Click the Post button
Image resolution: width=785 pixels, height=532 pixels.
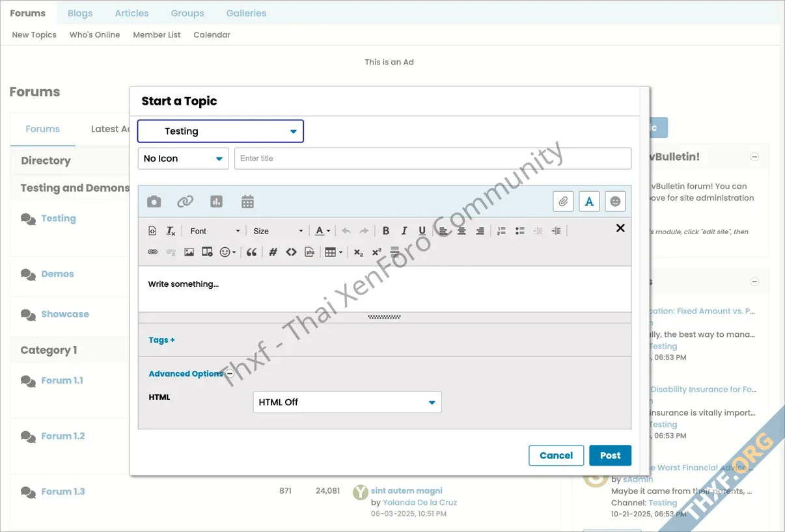coord(609,455)
